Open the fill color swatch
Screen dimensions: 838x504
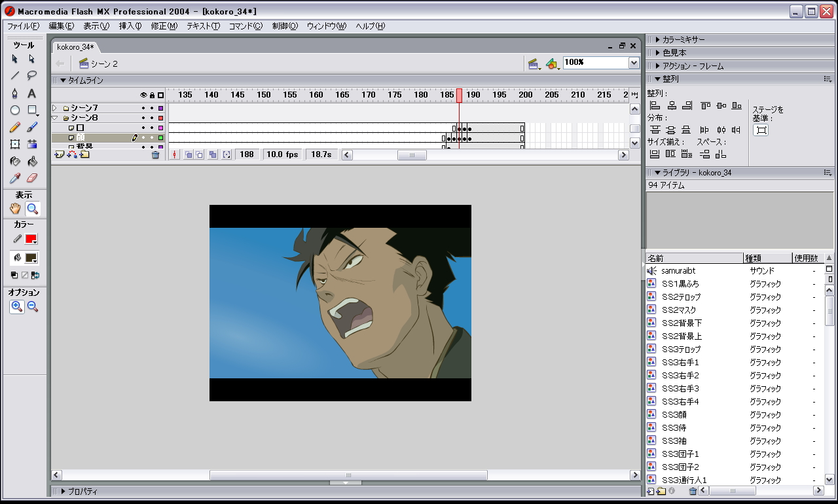(x=31, y=258)
